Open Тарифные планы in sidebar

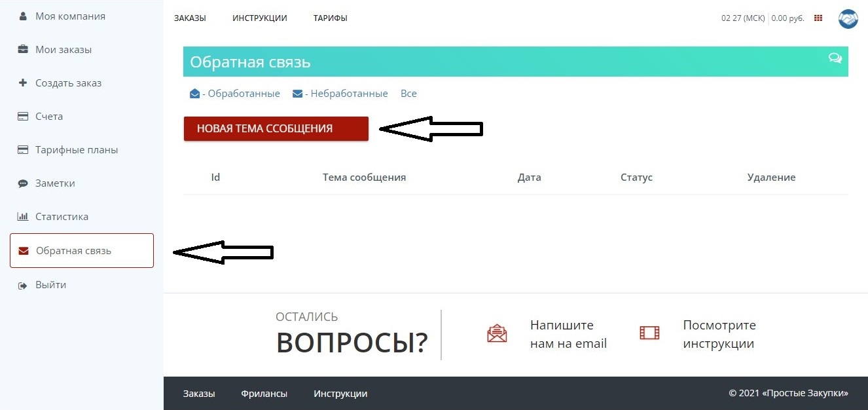77,150
